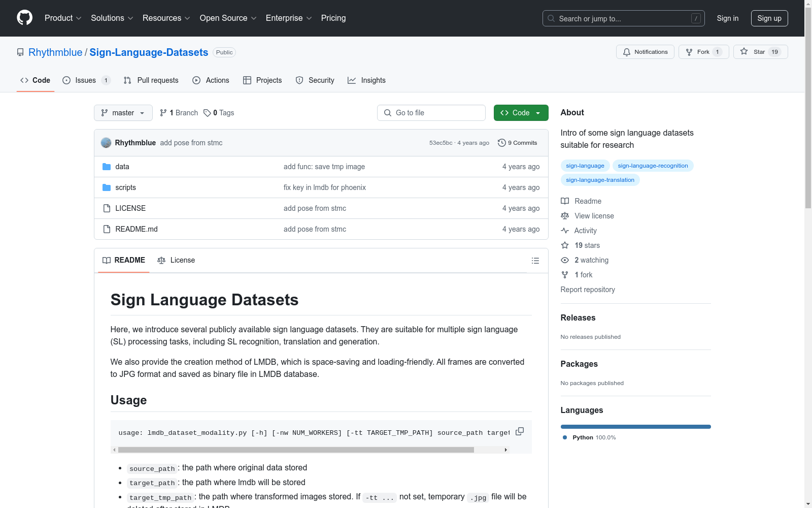Image resolution: width=812 pixels, height=508 pixels.
Task: Open 1 fork in About sidebar
Action: click(577, 275)
